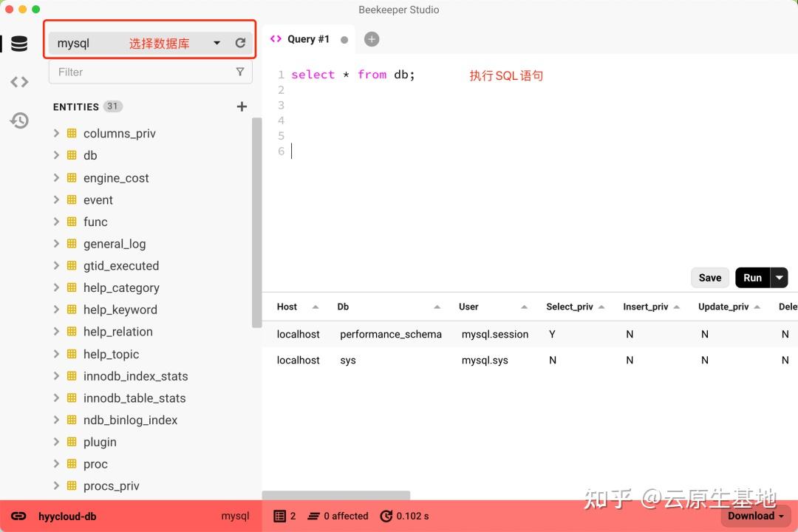The height and width of the screenshot is (532, 798).
Task: Expand the Run button dropdown arrow
Action: click(779, 277)
